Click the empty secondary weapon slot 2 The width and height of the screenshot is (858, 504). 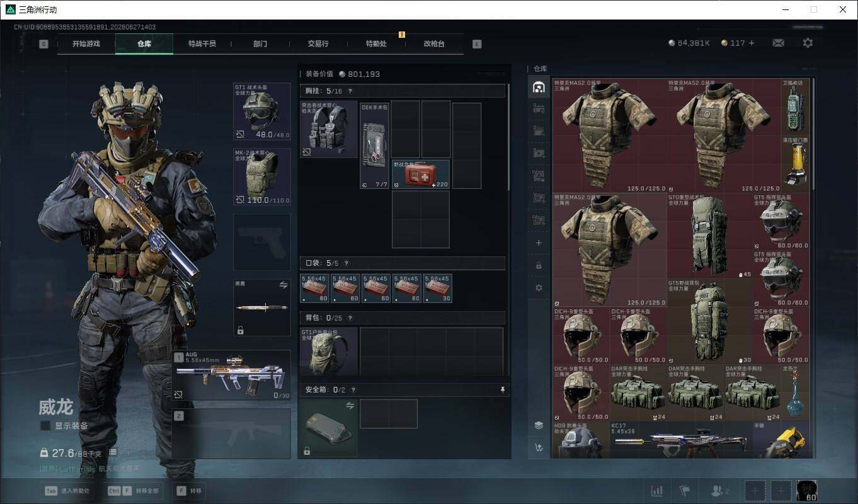231,433
